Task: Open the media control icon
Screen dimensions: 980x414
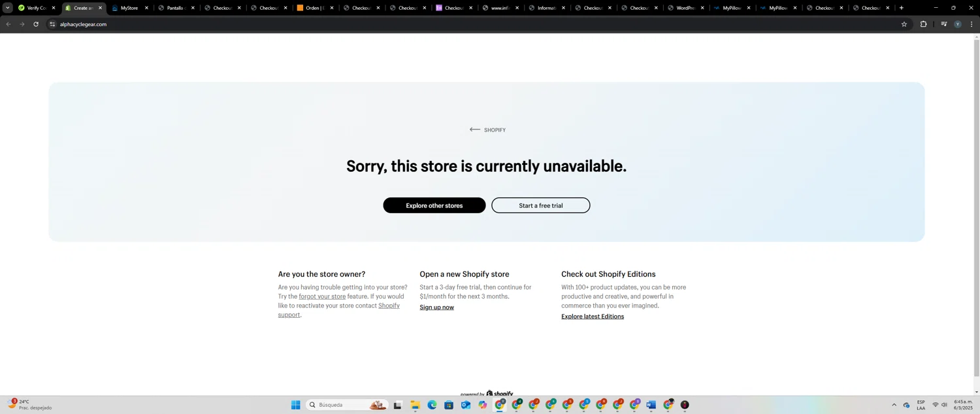Action: (x=944, y=24)
